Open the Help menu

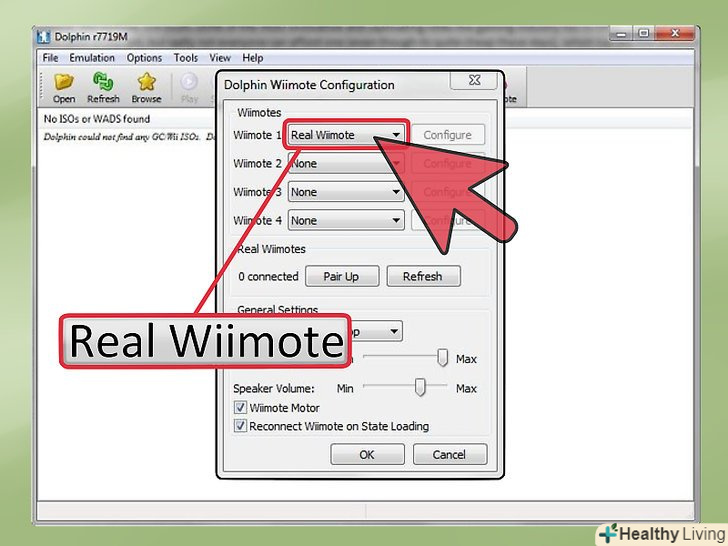(x=253, y=58)
